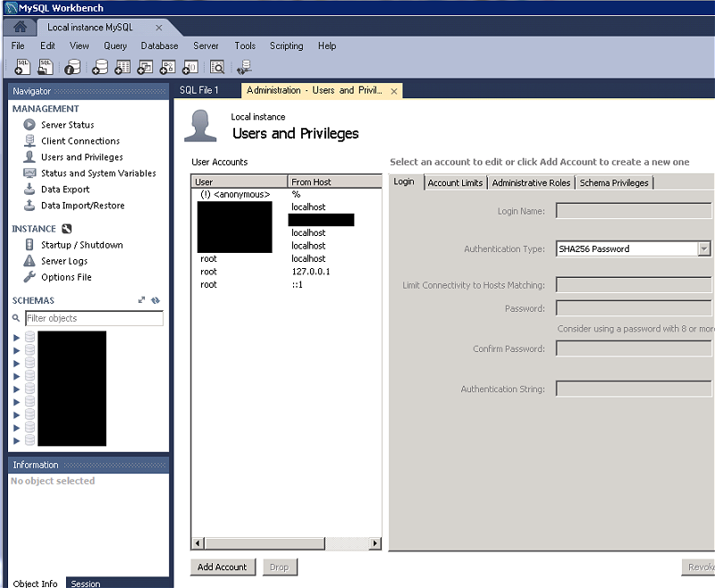Open the File menu
The height and width of the screenshot is (588, 715).
18,46
